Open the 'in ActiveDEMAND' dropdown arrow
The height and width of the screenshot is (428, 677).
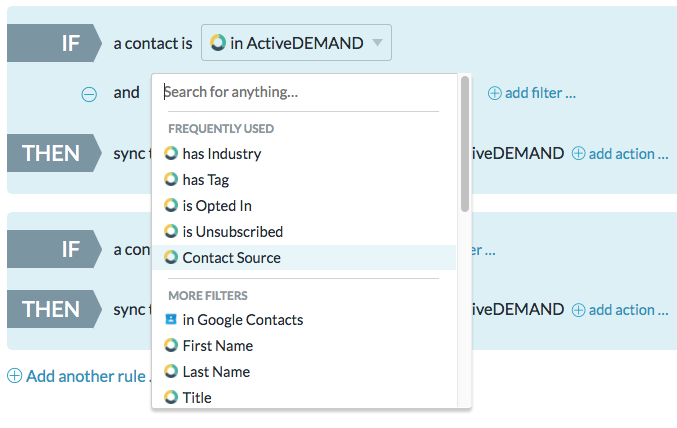click(x=377, y=43)
